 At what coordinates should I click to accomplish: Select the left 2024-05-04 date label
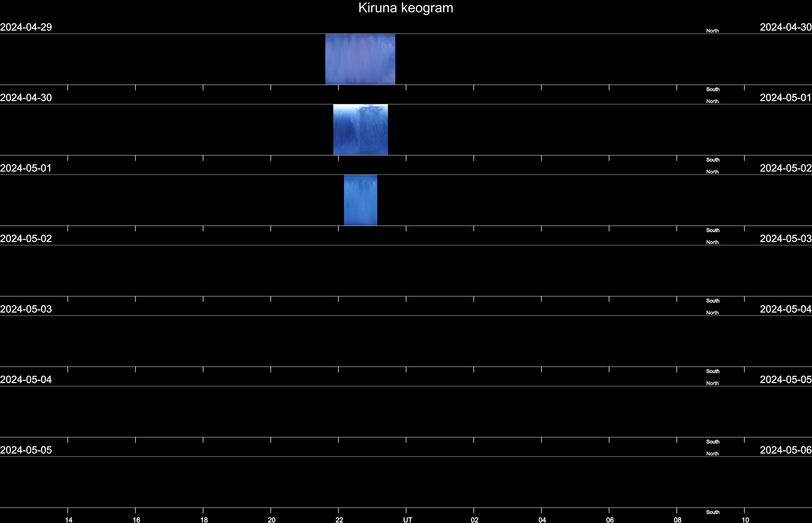click(26, 379)
